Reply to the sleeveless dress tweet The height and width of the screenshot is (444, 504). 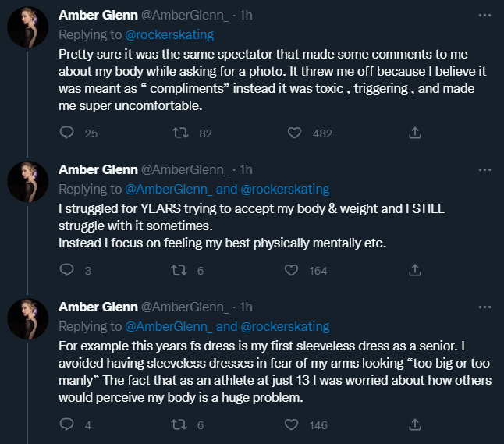67,425
